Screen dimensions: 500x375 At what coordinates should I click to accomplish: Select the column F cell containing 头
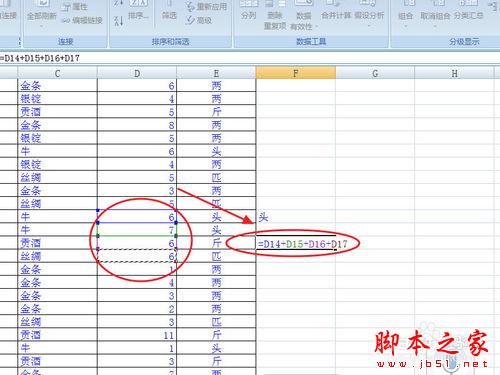point(296,217)
